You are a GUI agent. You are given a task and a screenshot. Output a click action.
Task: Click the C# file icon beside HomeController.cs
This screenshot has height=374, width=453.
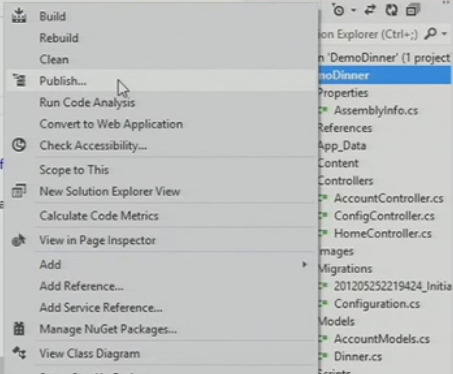click(324, 233)
